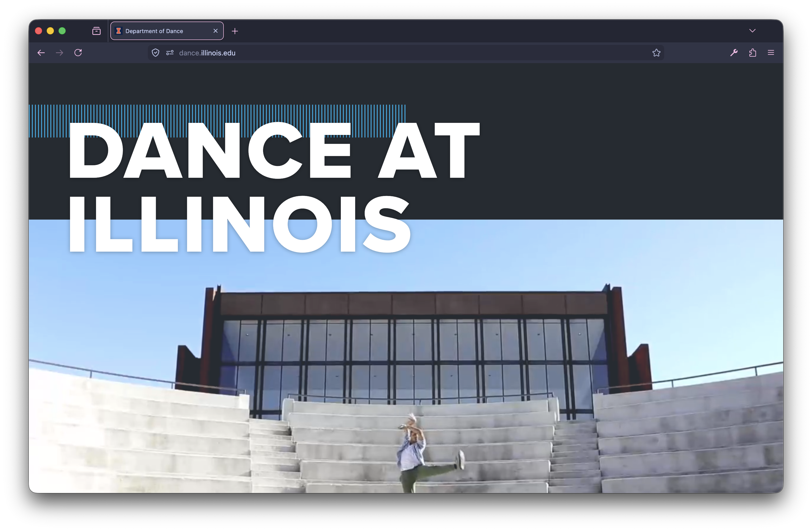Open the tracking protection shield panel
This screenshot has height=531, width=812.
click(156, 53)
